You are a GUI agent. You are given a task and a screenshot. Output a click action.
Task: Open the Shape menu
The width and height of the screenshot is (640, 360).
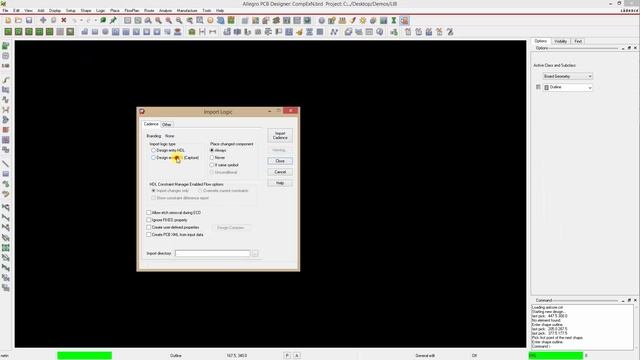point(86,10)
